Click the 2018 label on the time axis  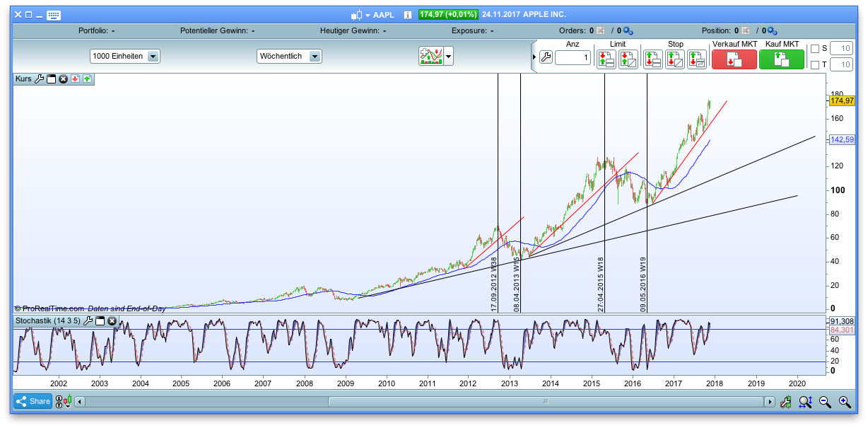[x=715, y=383]
